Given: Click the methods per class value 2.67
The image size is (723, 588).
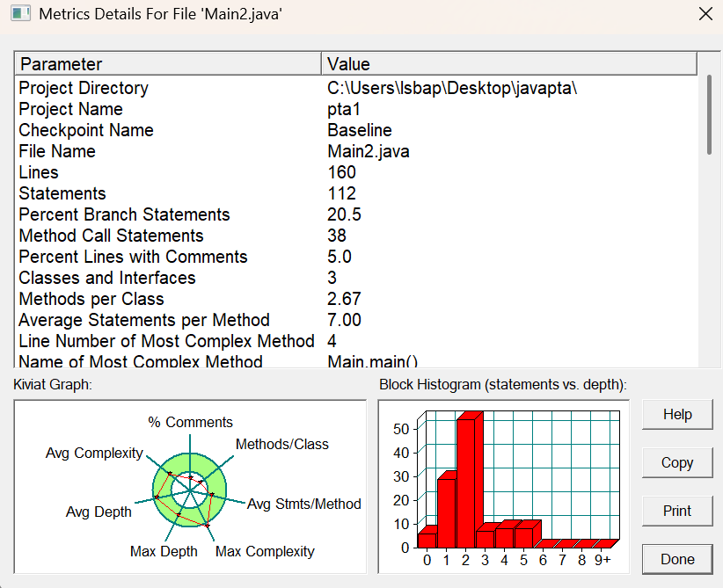Looking at the screenshot, I should [x=344, y=299].
